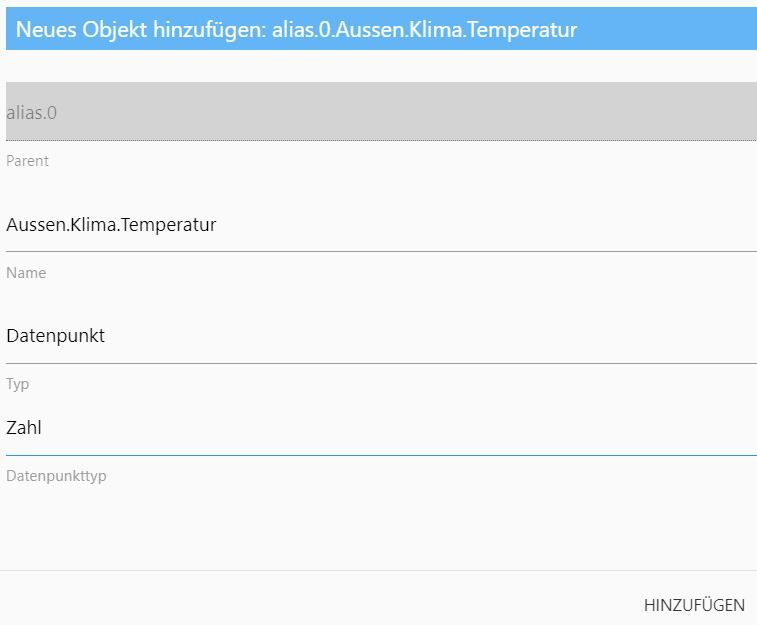Click the Datenpunkttyp field label
The height and width of the screenshot is (625, 757).
[x=56, y=476]
